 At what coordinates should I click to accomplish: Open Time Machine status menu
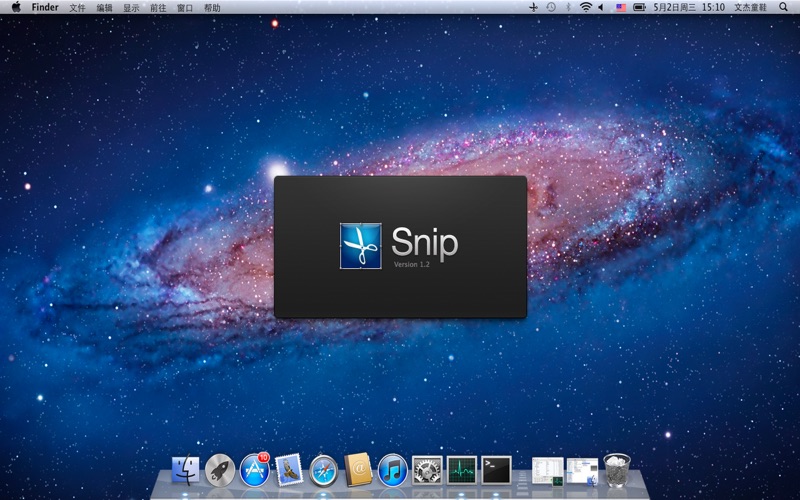pos(551,7)
